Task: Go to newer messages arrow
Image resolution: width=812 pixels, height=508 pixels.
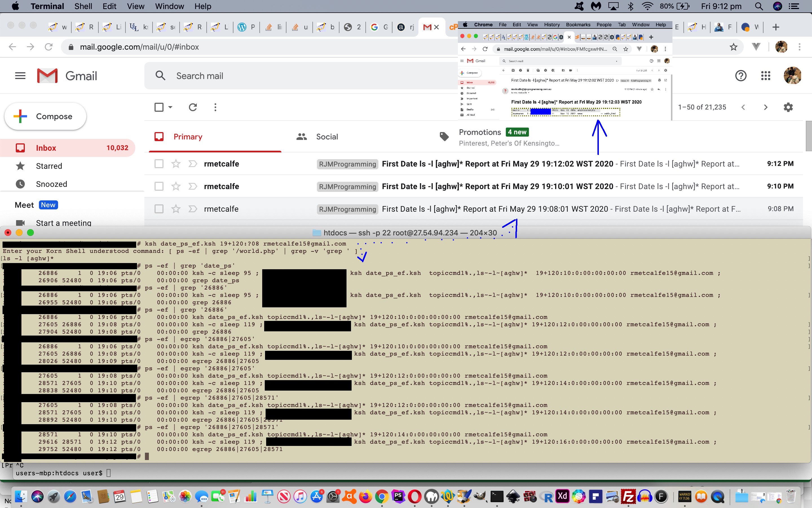Action: pos(743,107)
